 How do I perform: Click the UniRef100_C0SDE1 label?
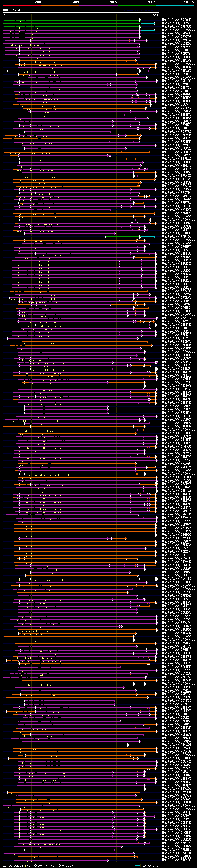(x=177, y=74)
